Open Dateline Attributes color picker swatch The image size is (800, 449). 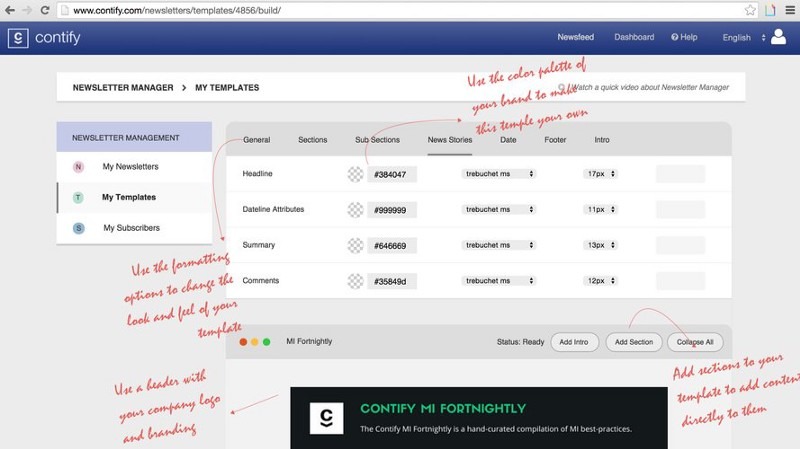tap(355, 210)
